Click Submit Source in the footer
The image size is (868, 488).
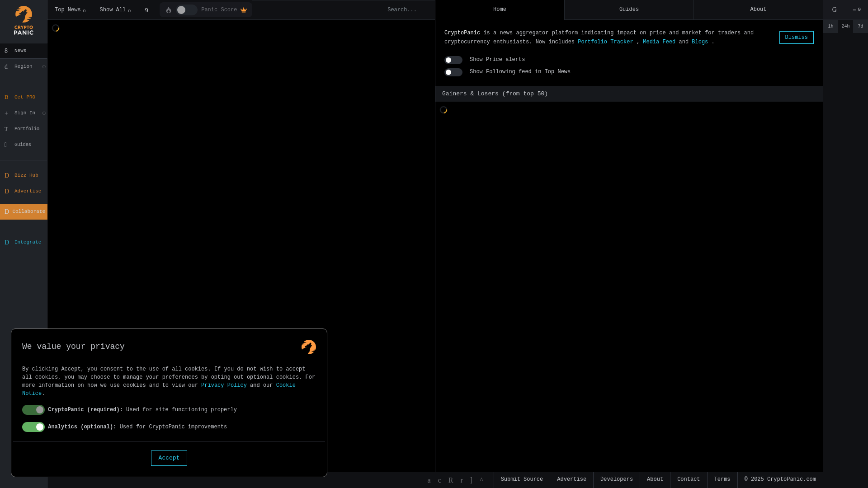pos(522,480)
